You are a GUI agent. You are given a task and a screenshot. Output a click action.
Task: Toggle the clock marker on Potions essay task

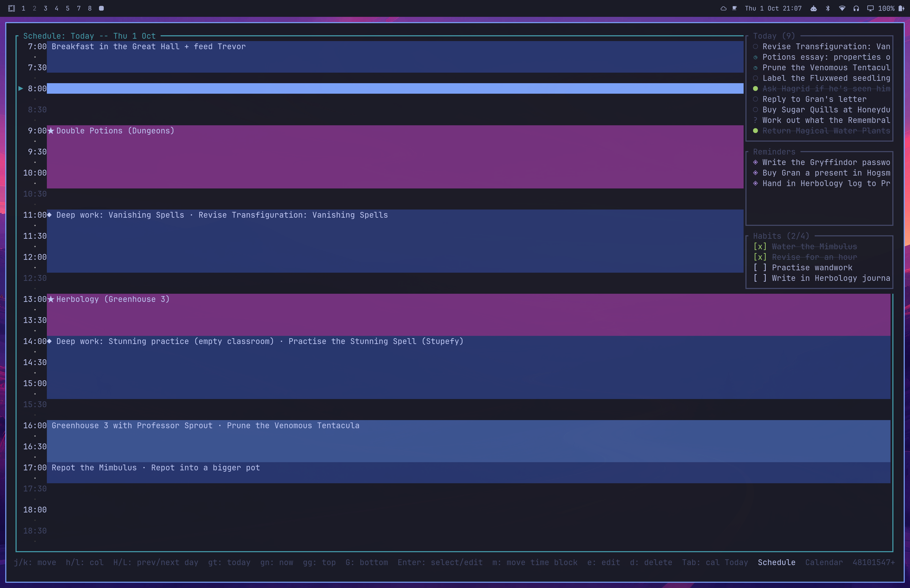pyautogui.click(x=755, y=57)
